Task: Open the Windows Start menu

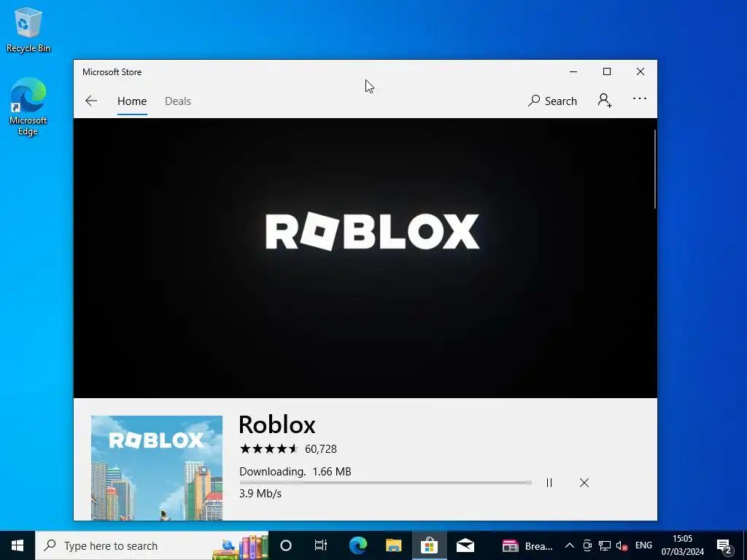Action: (x=18, y=545)
